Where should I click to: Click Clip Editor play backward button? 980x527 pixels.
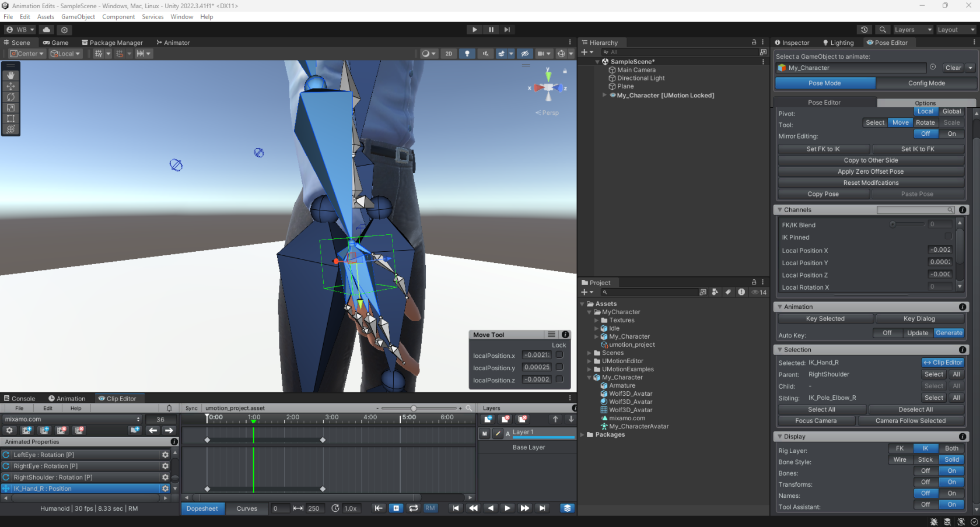[x=491, y=508]
